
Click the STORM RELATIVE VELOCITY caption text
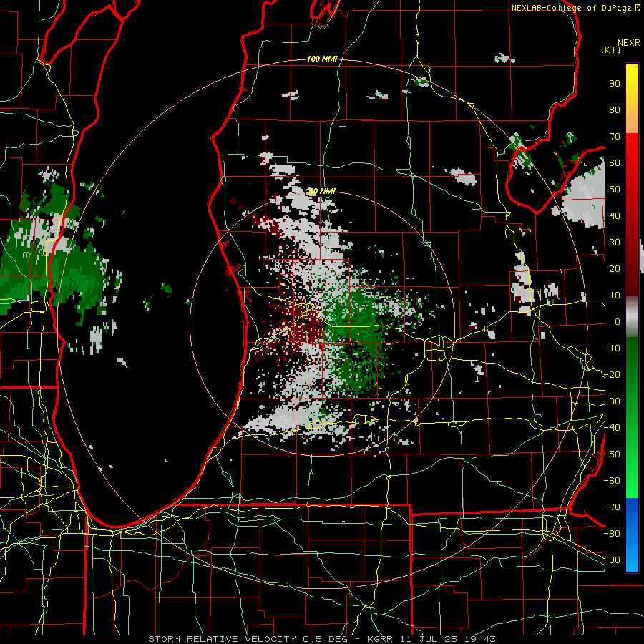222,639
